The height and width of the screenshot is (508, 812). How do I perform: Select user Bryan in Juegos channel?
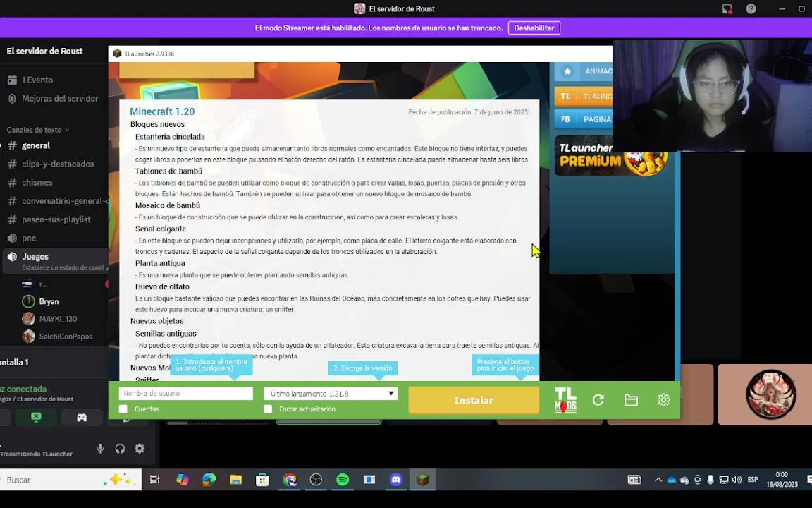[x=49, y=302]
